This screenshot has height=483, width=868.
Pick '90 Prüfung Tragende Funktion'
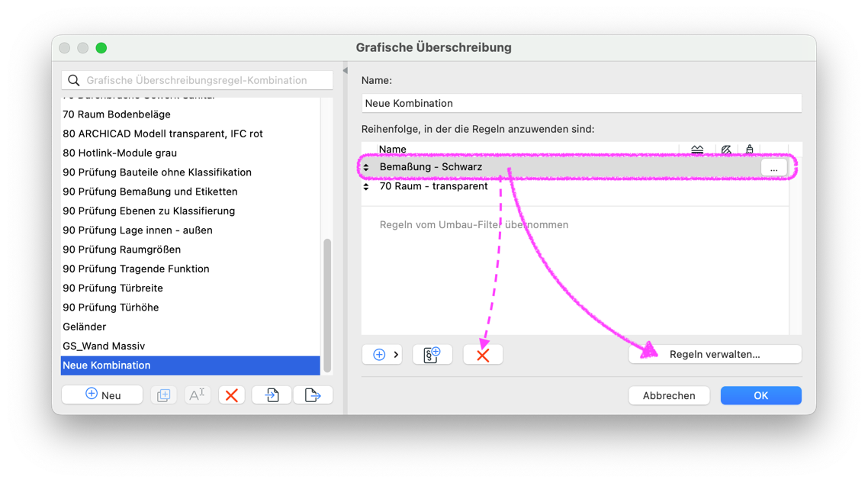coord(190,269)
